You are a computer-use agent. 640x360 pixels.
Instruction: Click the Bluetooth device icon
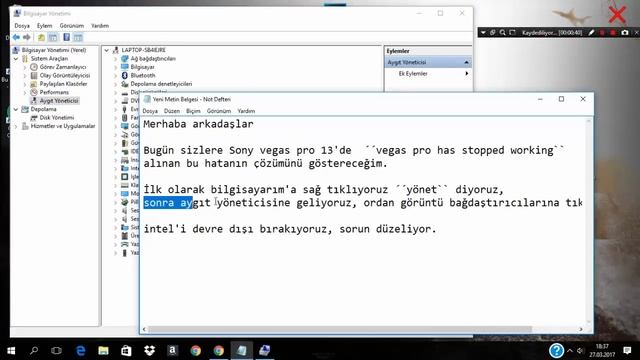tap(124, 76)
